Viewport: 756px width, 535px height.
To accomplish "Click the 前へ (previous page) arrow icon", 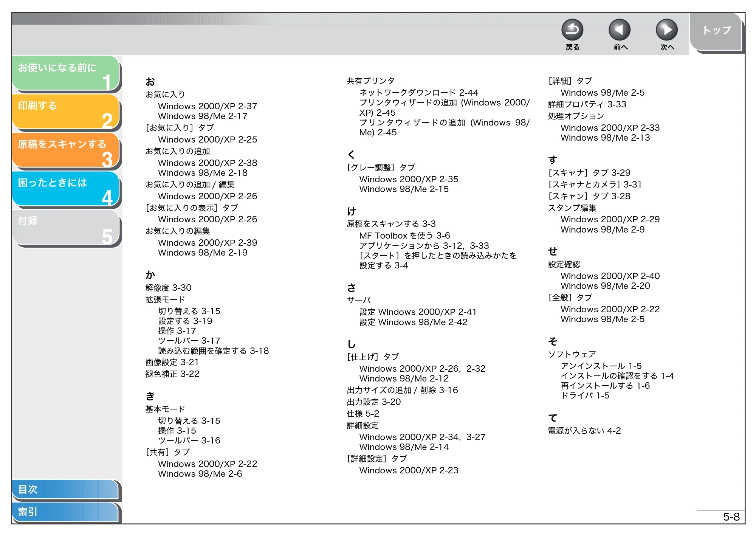I will (x=619, y=30).
